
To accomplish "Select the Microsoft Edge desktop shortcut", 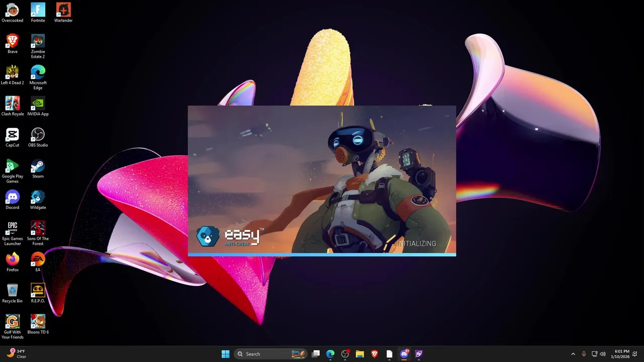I will [x=38, y=77].
